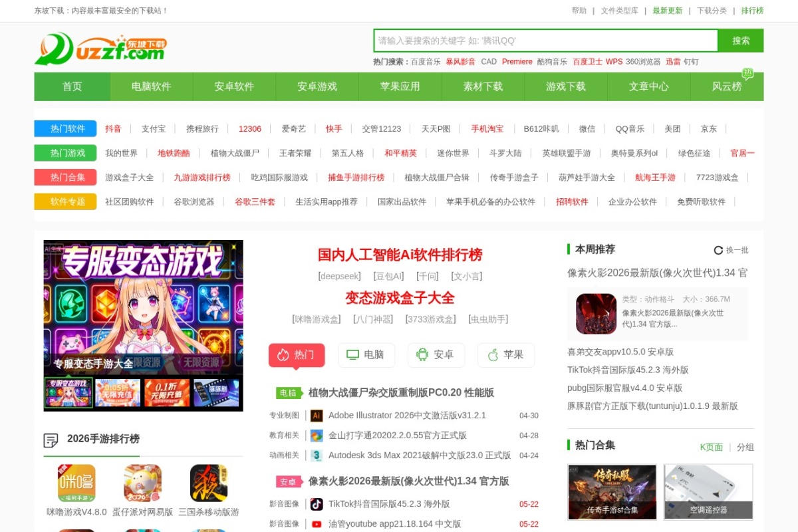Open 文章中心 in the navigation bar

[649, 86]
